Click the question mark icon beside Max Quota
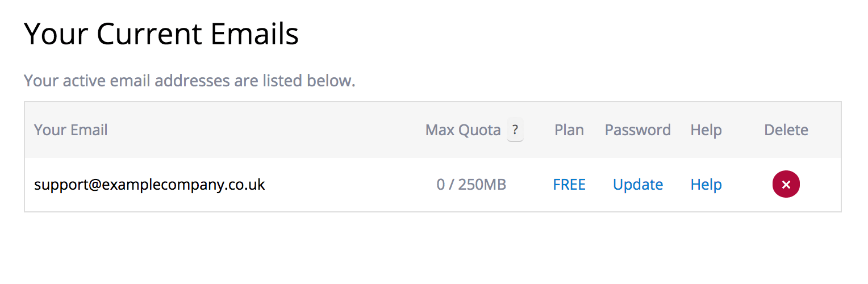 [x=515, y=130]
